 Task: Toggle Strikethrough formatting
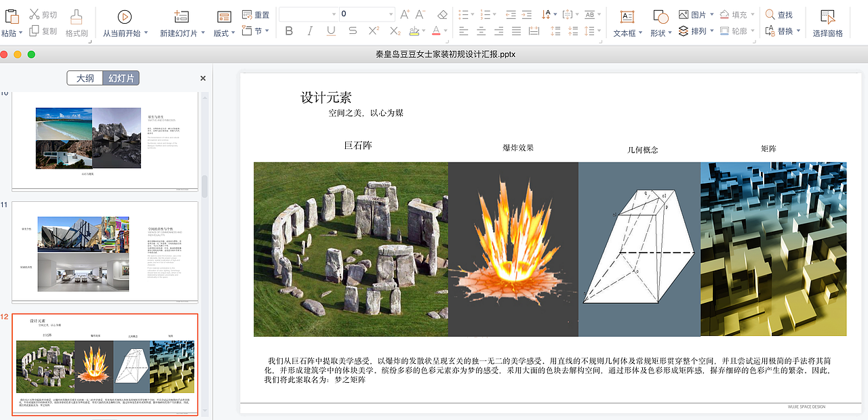353,31
